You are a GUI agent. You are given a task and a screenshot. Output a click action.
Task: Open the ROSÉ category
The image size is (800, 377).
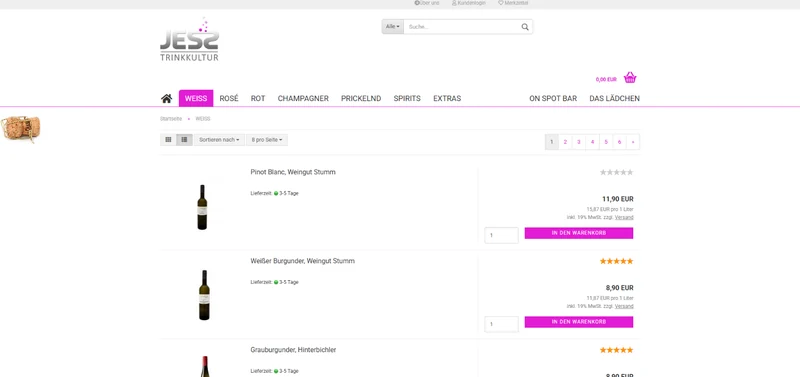click(x=229, y=98)
